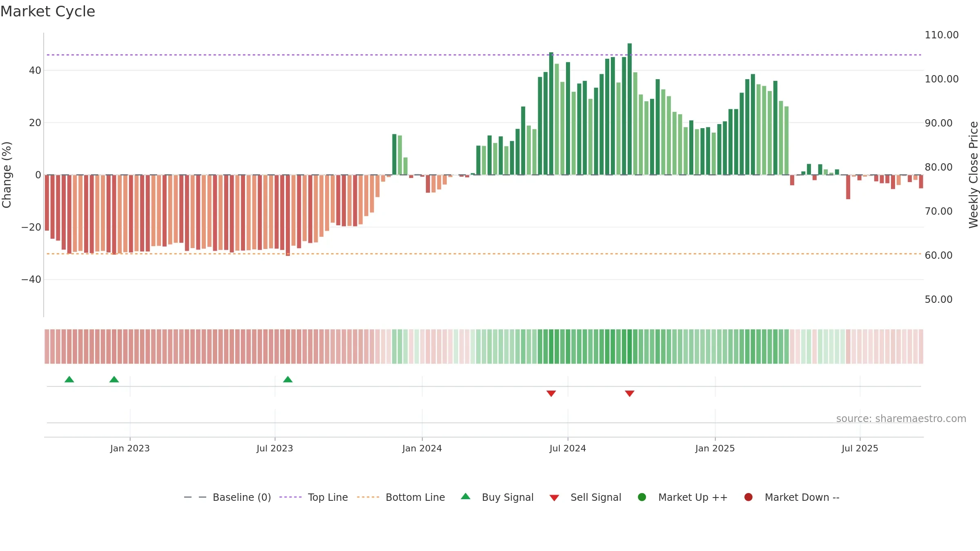980x551 pixels.
Task: Click the Buy Signal legend entry
Action: [497, 497]
